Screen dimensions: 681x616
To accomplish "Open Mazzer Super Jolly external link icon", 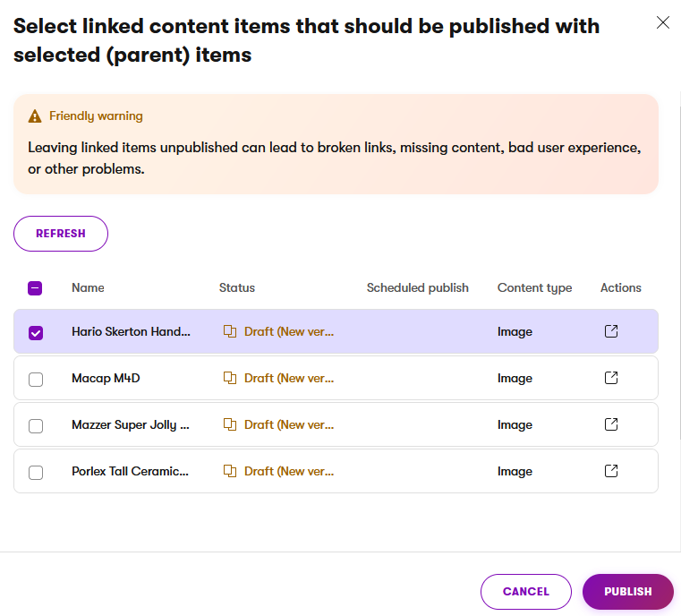I will coord(611,424).
